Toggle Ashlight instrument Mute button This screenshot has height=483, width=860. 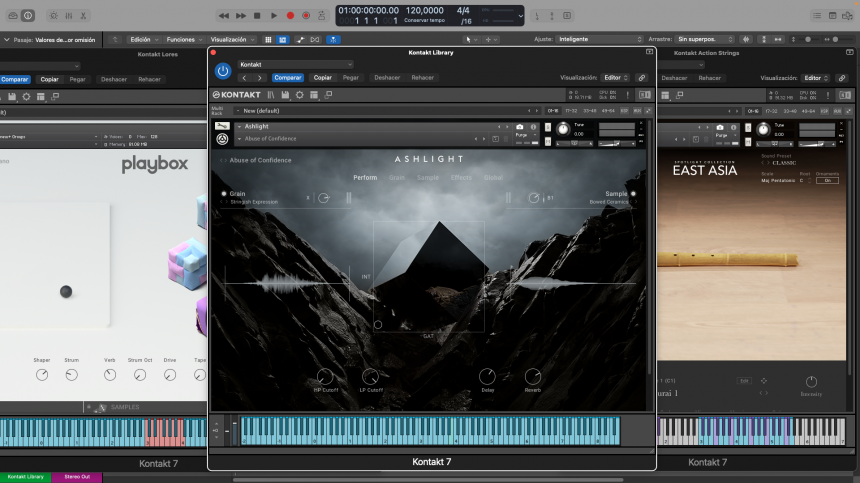pos(547,141)
